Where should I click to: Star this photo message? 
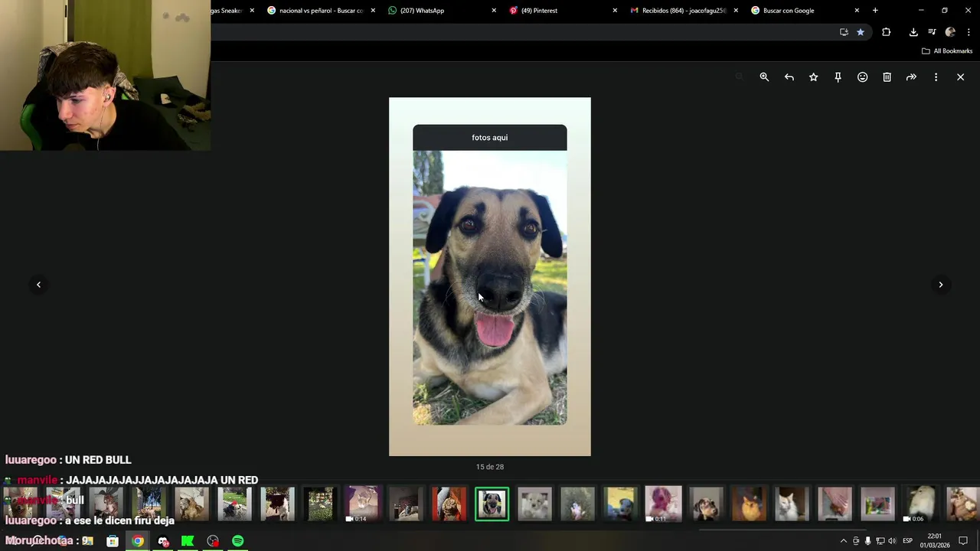(813, 77)
